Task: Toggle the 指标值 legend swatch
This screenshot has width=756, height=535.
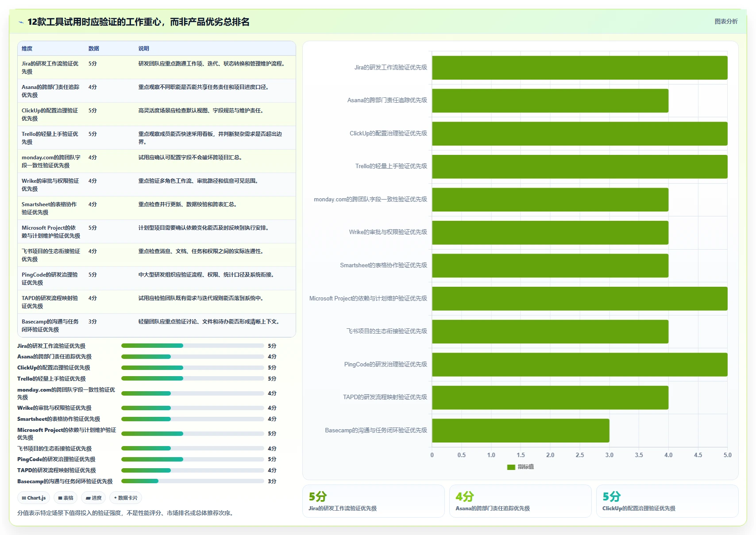Action: coord(511,467)
